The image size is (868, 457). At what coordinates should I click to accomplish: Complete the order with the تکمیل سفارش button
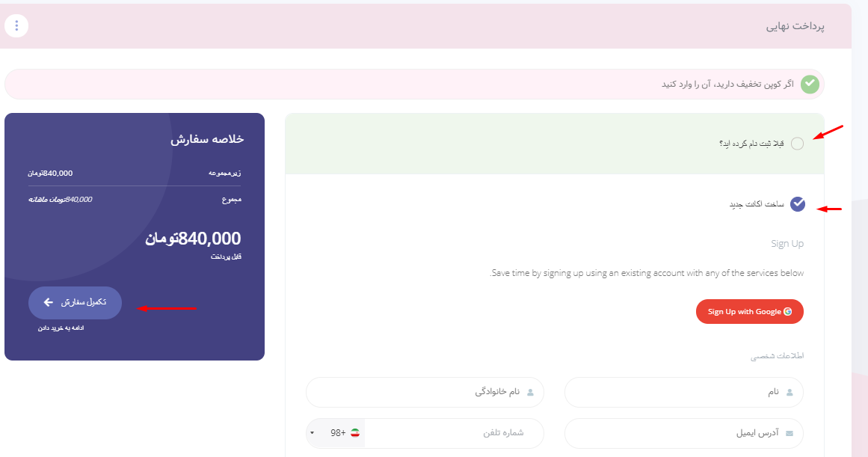75,302
